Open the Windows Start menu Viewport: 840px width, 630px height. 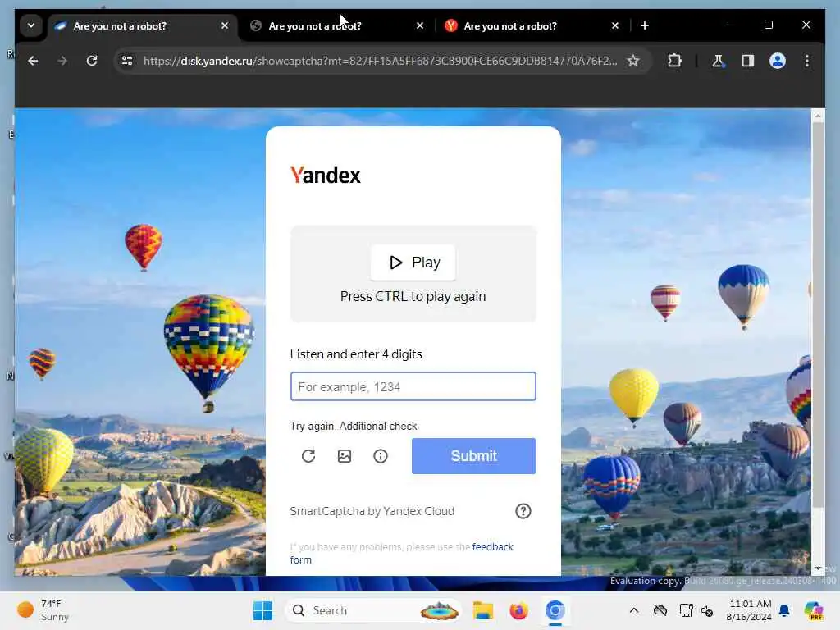(262, 610)
